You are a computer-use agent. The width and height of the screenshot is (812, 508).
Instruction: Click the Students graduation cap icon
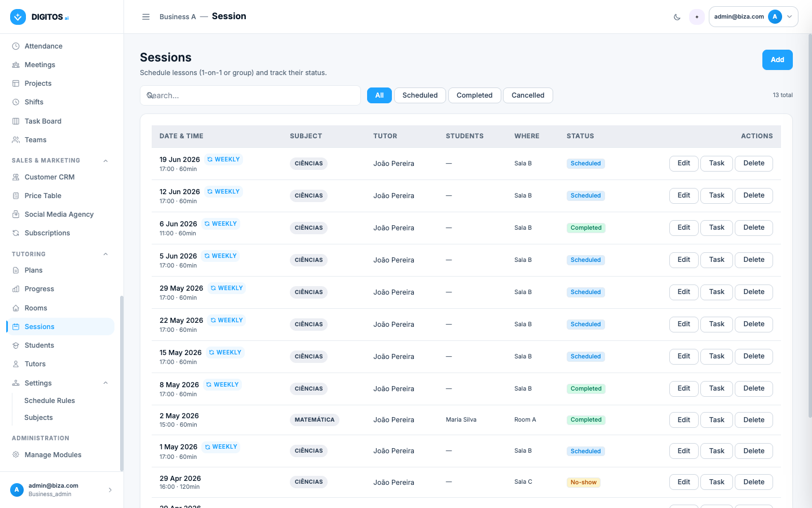click(x=16, y=345)
